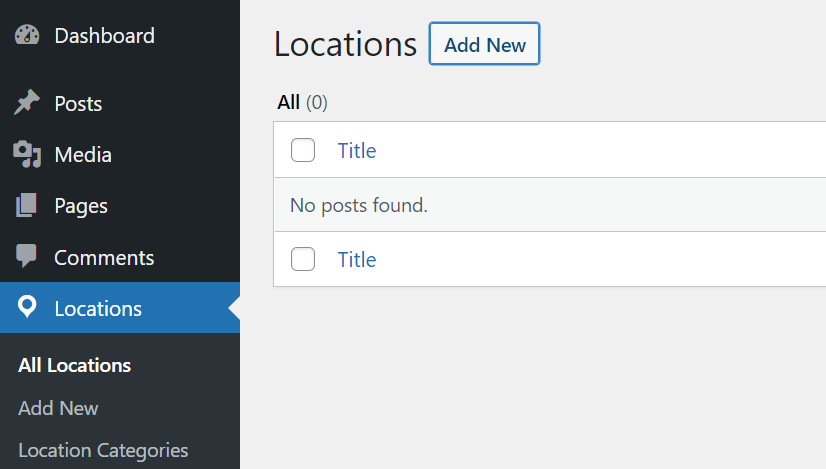Open the Media menu label

tap(83, 155)
